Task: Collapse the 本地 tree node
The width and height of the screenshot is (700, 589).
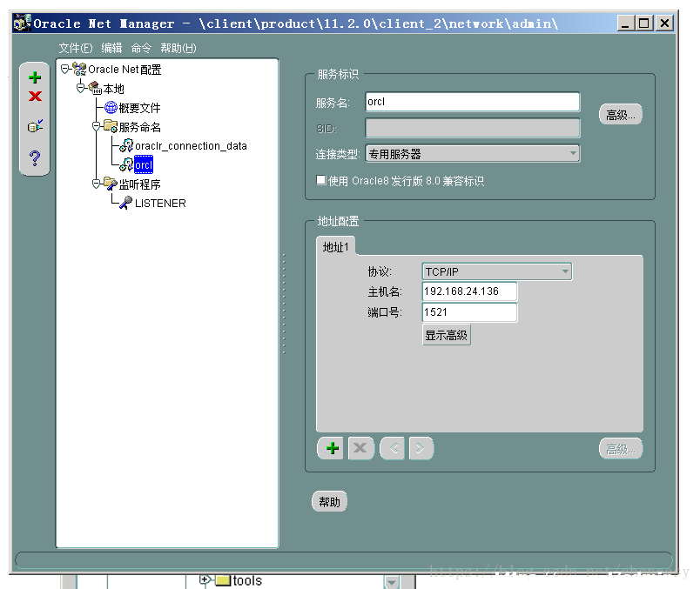Action: pyautogui.click(x=81, y=88)
